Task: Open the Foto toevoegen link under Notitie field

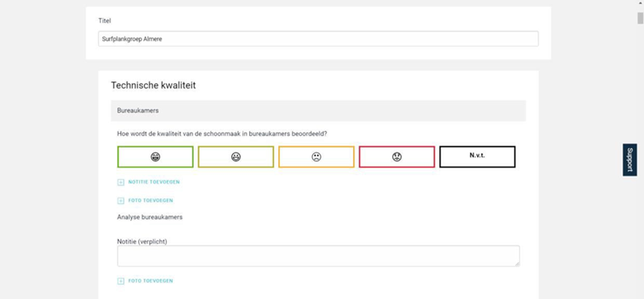Action: pos(151,281)
